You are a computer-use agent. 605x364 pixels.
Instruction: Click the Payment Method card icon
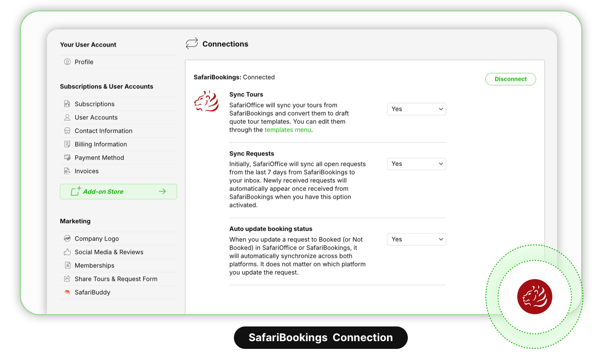tap(67, 158)
